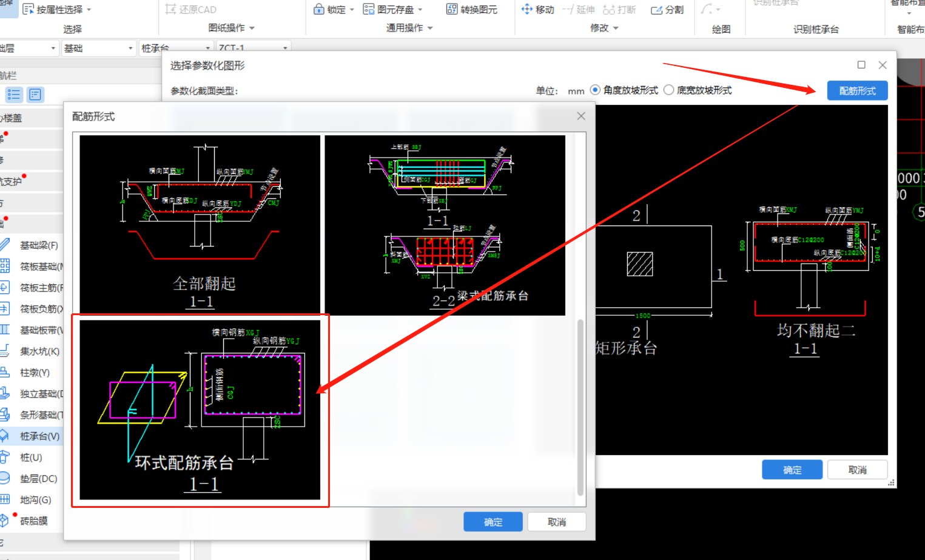Viewport: 925px width, 560px height.
Task: Maximize the 选择参数化图形 dialog
Action: (861, 65)
